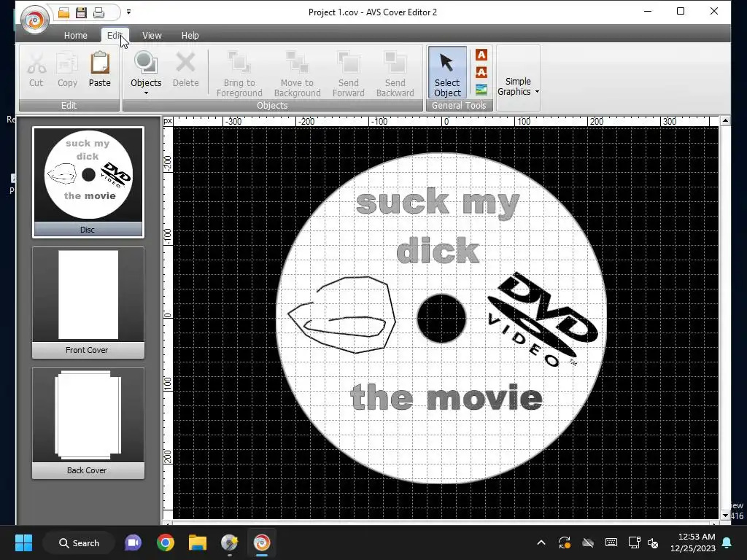Select the Back Cover thumbnail
Viewport: 747px width, 560px height.
[x=88, y=423]
